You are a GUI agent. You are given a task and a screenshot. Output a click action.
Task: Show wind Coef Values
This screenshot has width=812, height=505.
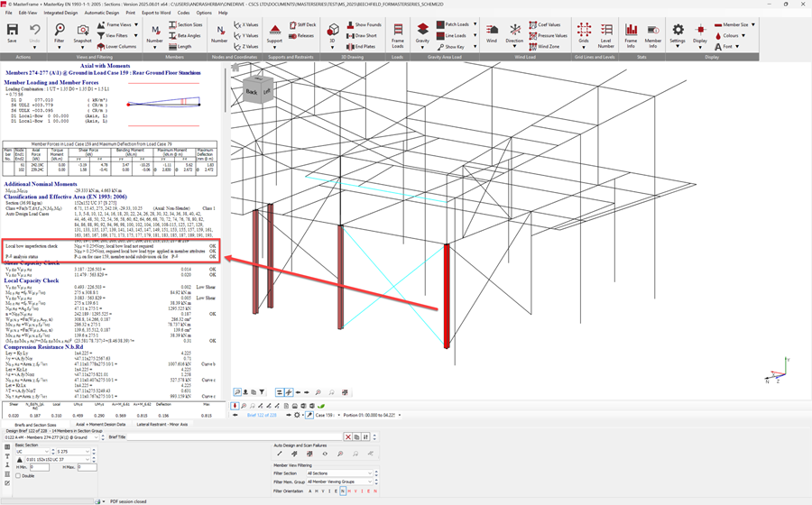click(x=544, y=25)
